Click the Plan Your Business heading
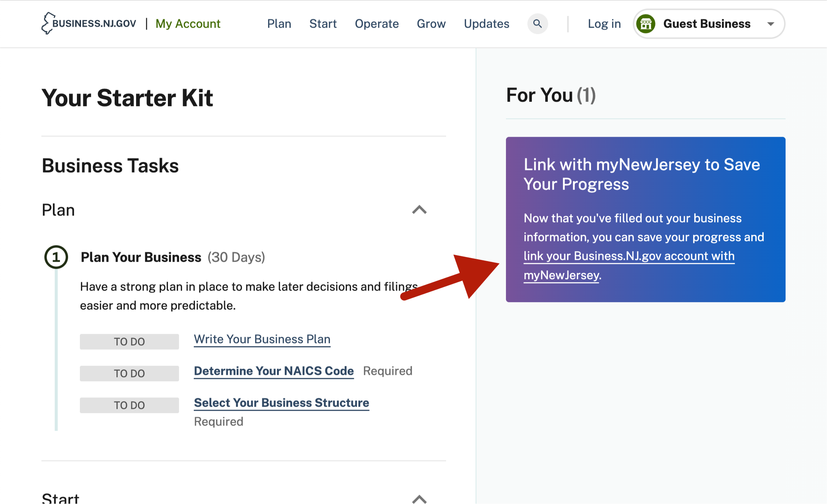The width and height of the screenshot is (827, 504). pos(141,257)
